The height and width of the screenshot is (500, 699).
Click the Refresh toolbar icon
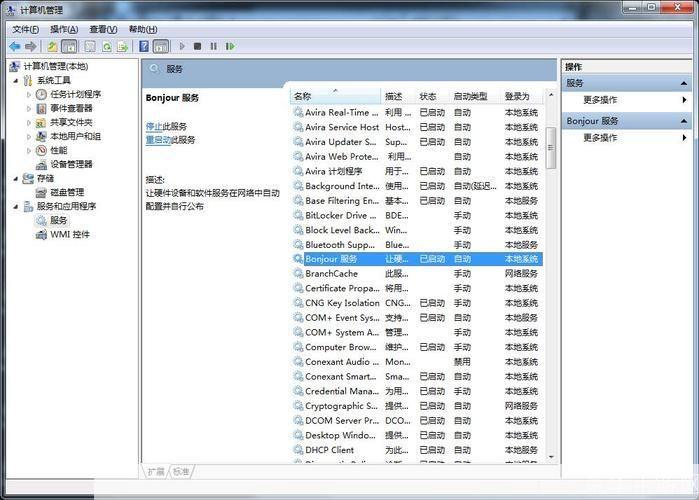(107, 46)
